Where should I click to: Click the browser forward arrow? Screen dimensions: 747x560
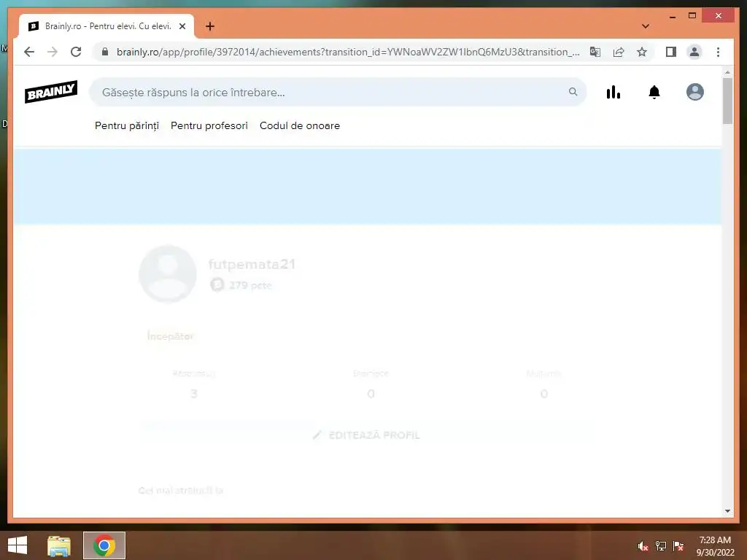(x=53, y=52)
